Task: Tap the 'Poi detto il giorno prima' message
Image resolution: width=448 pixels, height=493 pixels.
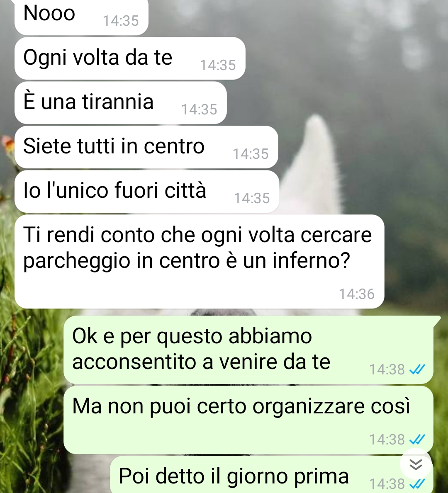Action: (272, 475)
